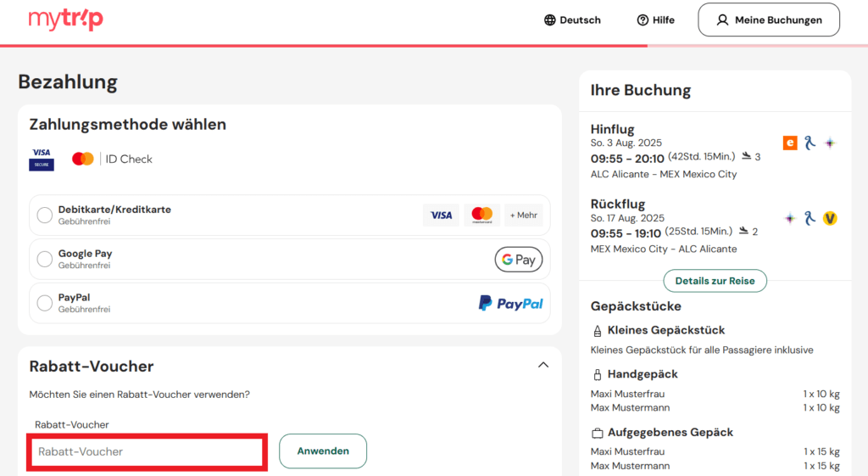Click the orange airline logo for Hinflug

pyautogui.click(x=790, y=143)
